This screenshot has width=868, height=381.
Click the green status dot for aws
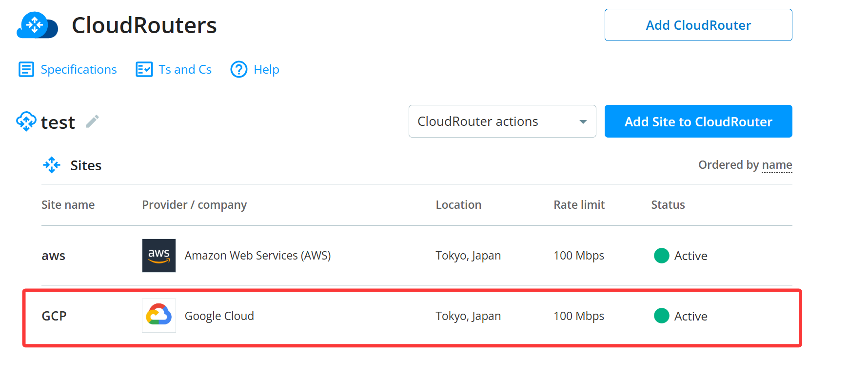(x=662, y=256)
